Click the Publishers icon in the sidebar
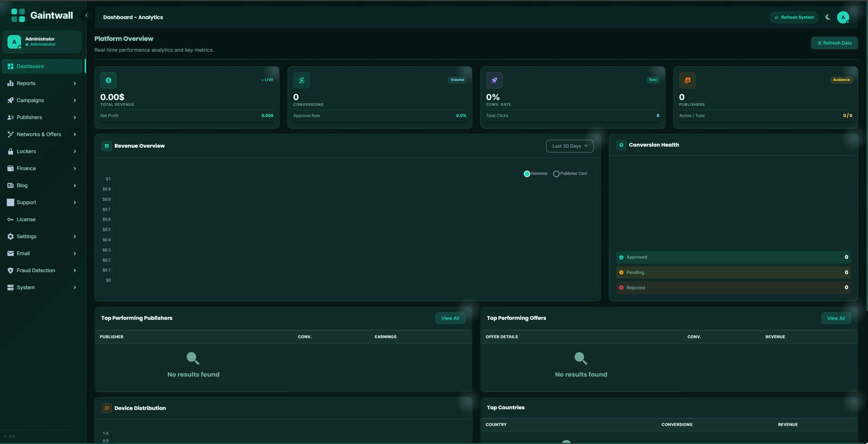868x444 pixels. tap(11, 117)
